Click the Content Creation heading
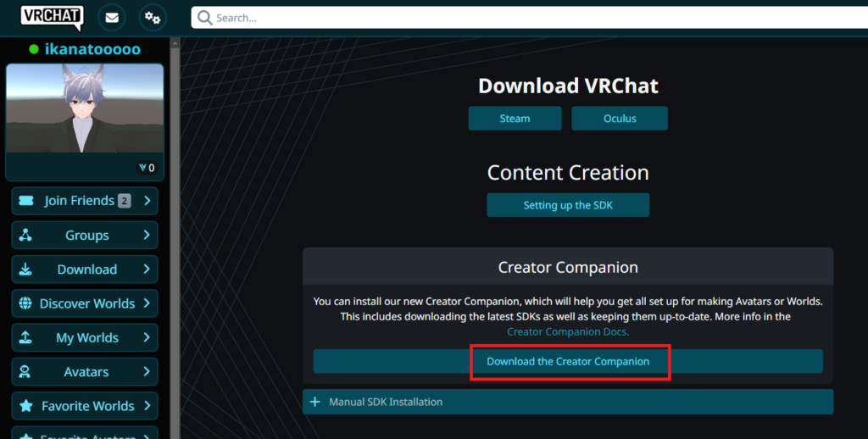The image size is (868, 439). click(x=568, y=173)
